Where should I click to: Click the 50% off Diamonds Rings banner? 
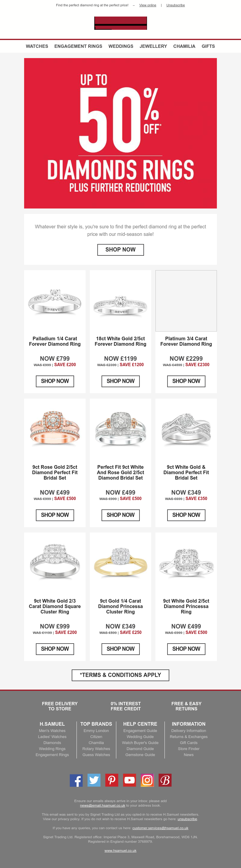(x=120, y=133)
